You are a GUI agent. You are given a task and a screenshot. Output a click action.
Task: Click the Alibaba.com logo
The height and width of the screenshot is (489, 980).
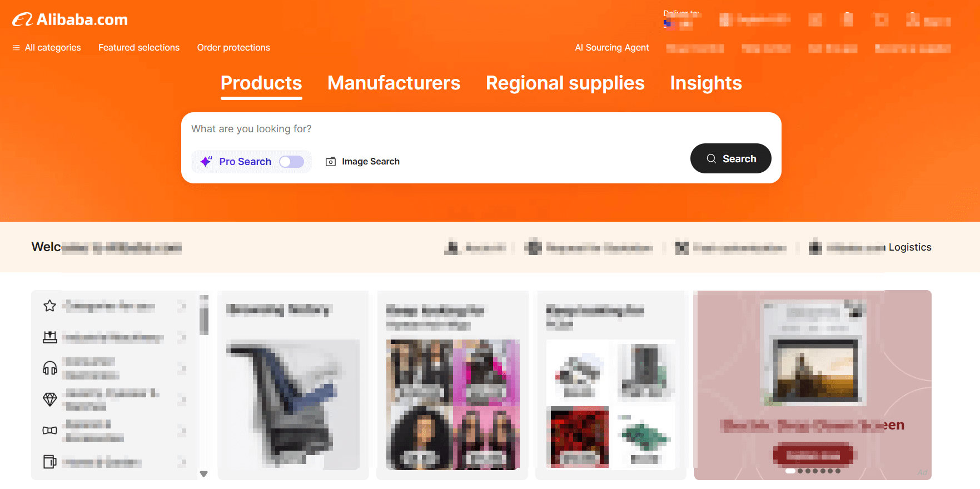(70, 19)
